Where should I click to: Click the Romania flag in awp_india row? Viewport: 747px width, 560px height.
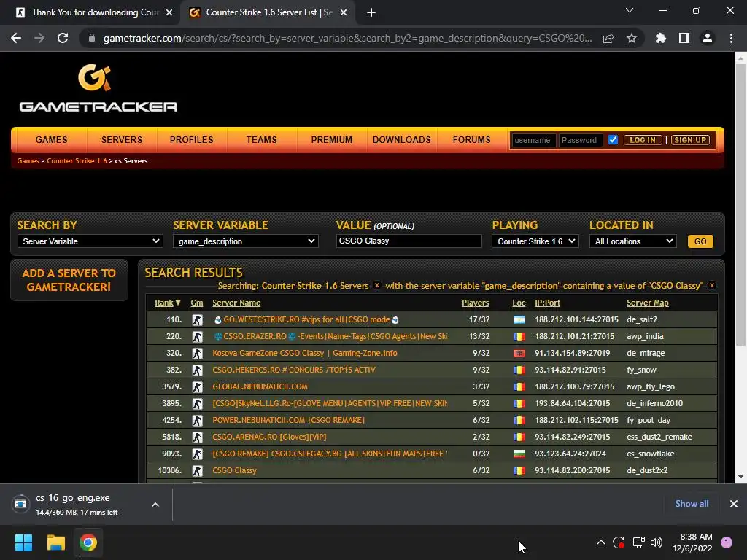click(519, 336)
